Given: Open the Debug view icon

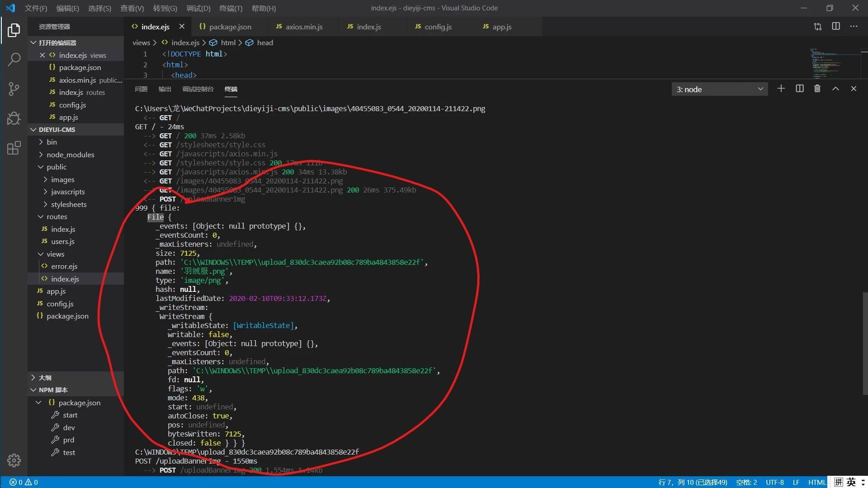Looking at the screenshot, I should pos(14,118).
